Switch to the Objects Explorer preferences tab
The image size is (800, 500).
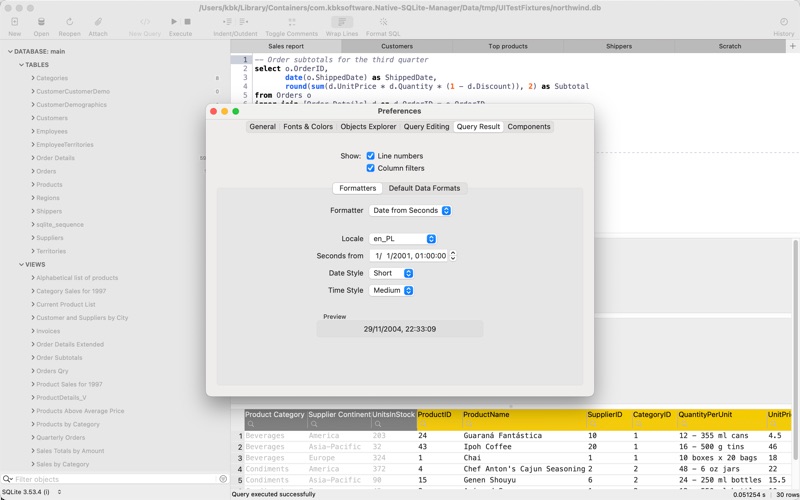368,127
